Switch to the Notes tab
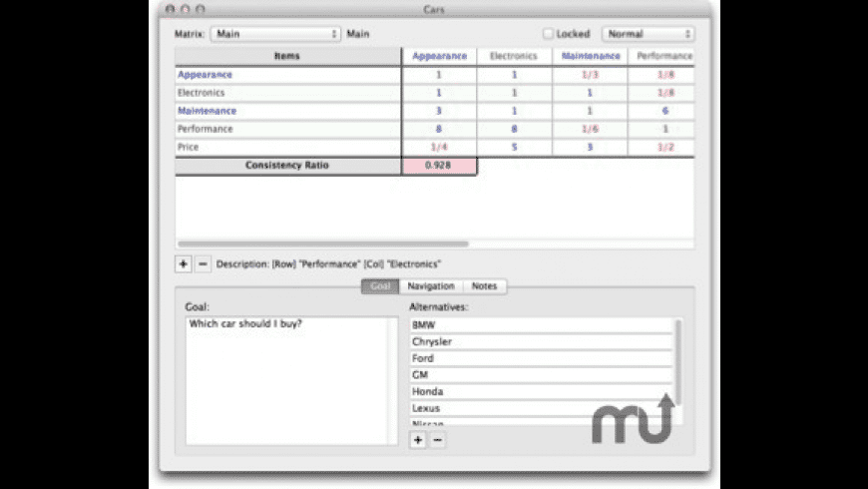Screen dimensions: 868x489 tap(484, 286)
